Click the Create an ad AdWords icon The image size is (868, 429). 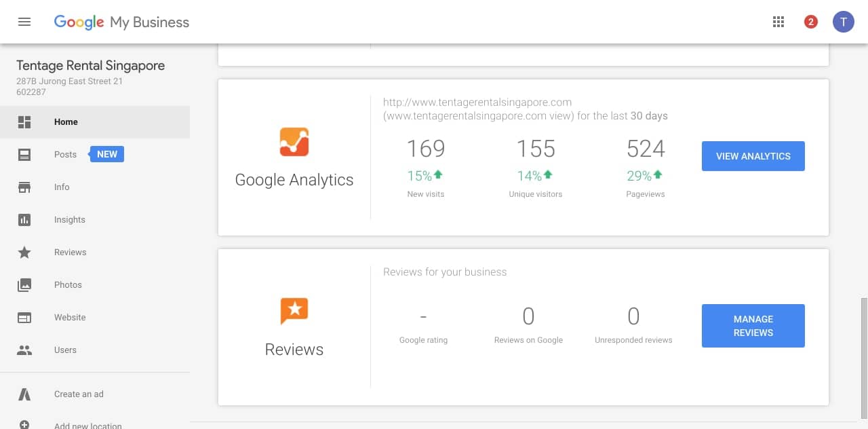click(24, 394)
